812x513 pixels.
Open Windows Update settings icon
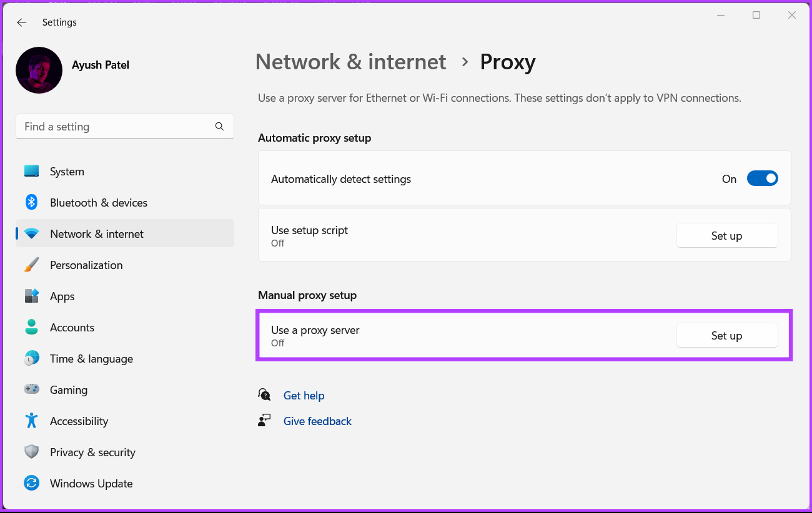(31, 483)
